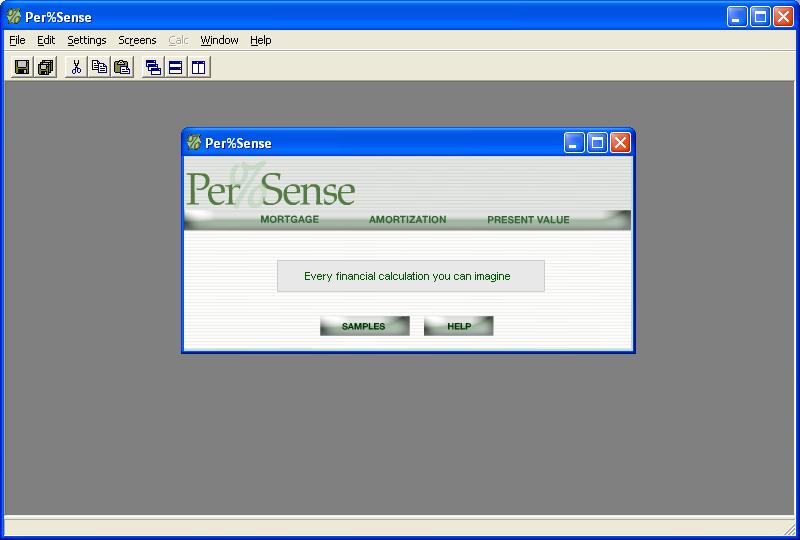This screenshot has width=800, height=540.
Task: Open the Settings menu
Action: pyautogui.click(x=87, y=40)
